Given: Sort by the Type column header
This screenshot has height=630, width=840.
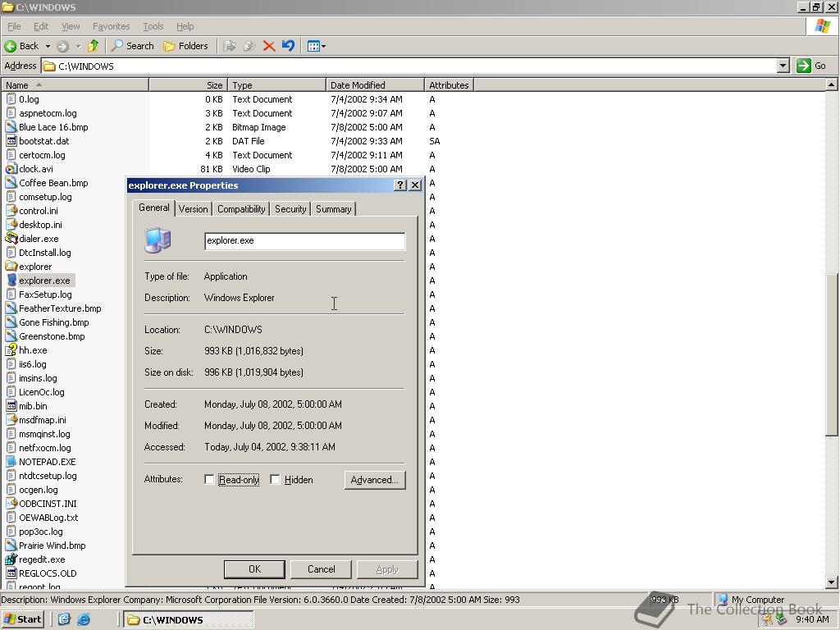Looking at the screenshot, I should click(x=276, y=85).
